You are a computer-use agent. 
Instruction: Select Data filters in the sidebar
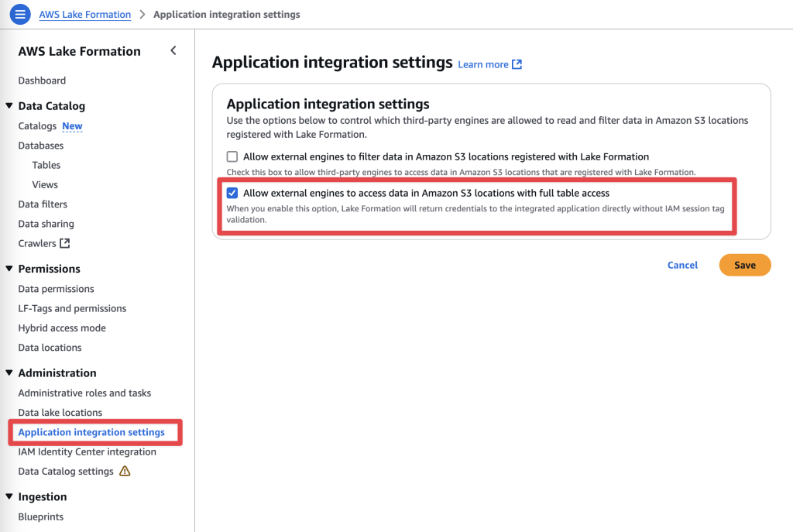click(43, 204)
